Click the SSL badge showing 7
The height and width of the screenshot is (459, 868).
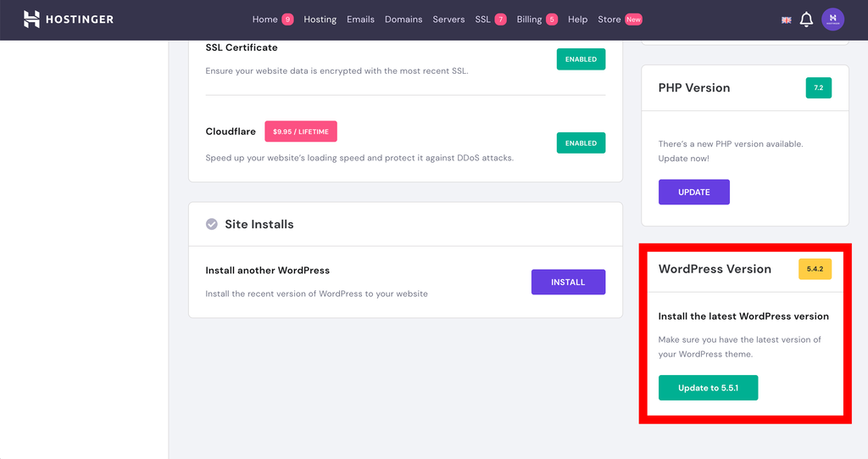point(500,20)
